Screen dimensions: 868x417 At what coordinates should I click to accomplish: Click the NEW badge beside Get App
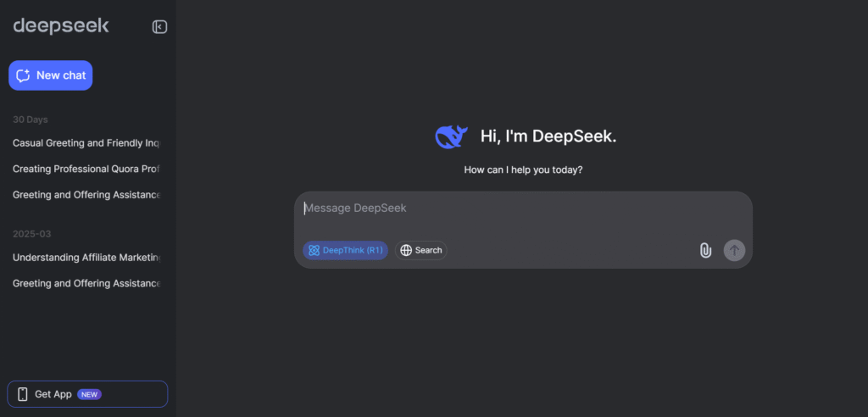click(89, 394)
